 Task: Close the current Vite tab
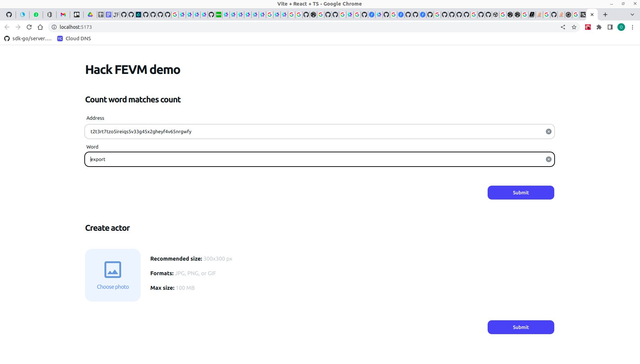592,15
